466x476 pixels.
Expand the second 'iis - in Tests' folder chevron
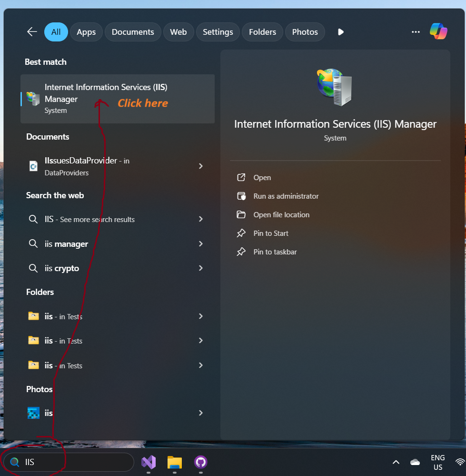(x=200, y=341)
